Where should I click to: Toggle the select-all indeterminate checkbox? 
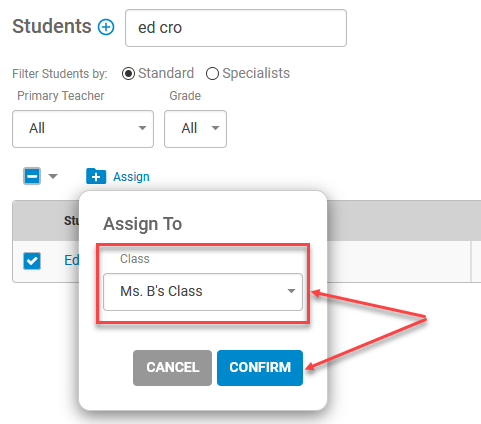(32, 176)
